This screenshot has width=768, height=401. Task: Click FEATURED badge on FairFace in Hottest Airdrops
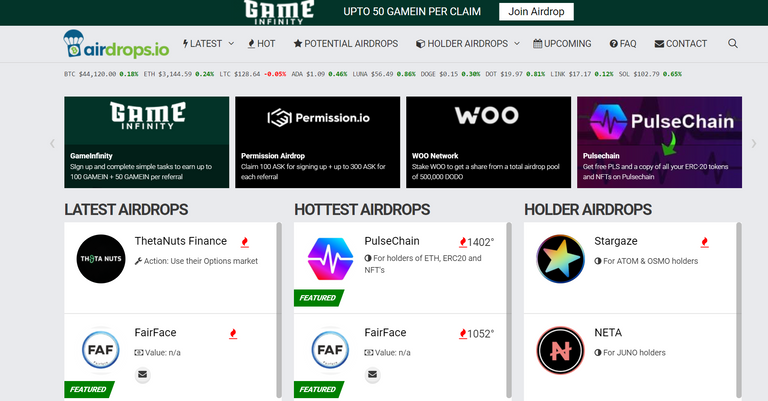coord(319,389)
